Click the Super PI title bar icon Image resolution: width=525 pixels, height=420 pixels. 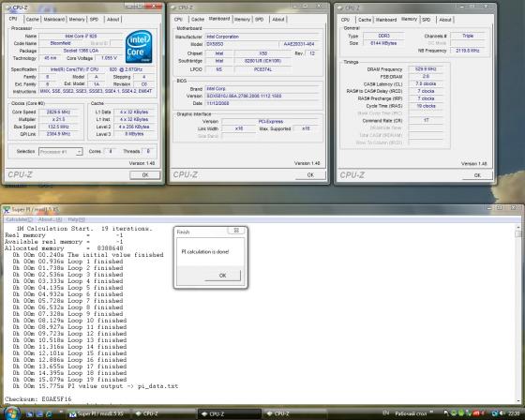7,210
